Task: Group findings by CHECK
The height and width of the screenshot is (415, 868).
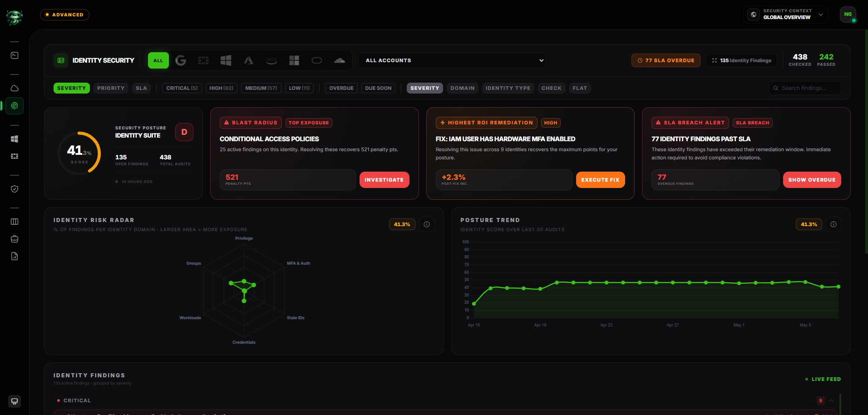Action: [x=552, y=88]
